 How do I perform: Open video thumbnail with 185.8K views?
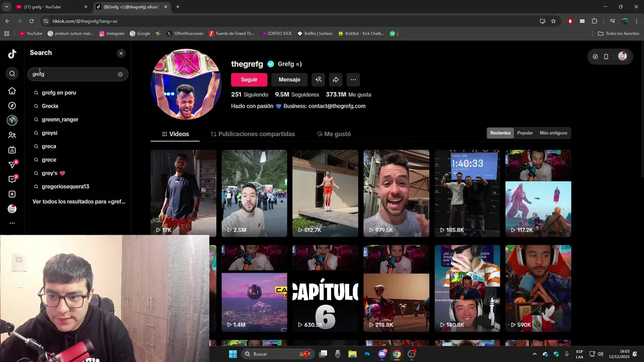(467, 193)
